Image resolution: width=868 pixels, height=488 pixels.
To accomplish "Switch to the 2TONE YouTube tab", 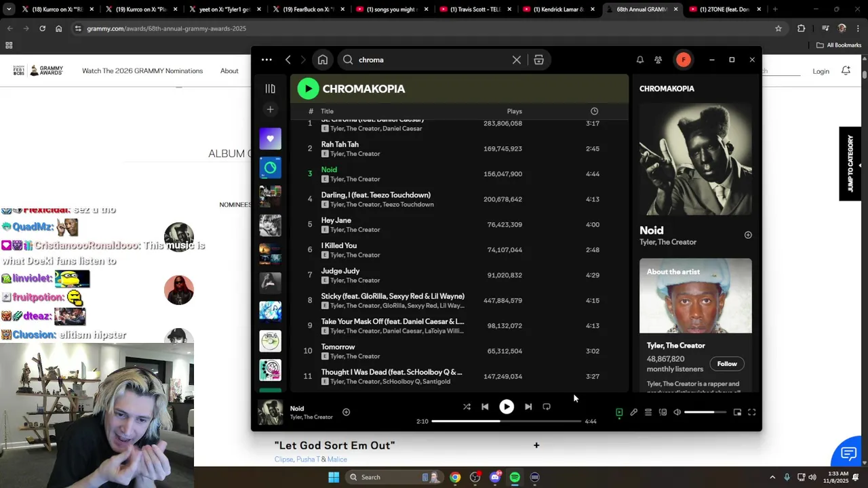I will 724,9.
